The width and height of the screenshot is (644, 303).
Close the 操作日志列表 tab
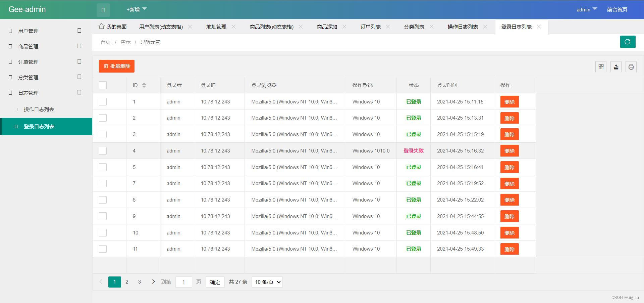(485, 27)
